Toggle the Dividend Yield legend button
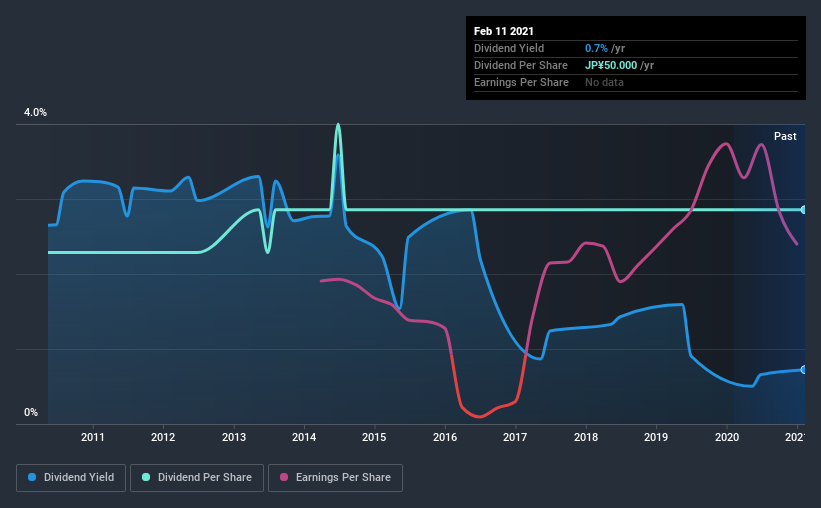Viewport: 821px width, 508px height. point(71,478)
